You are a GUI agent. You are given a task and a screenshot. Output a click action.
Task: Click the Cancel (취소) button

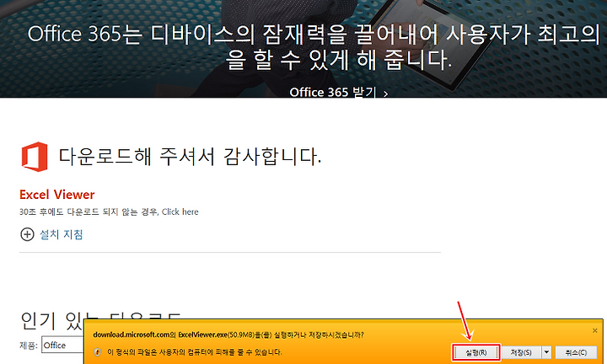tap(576, 352)
